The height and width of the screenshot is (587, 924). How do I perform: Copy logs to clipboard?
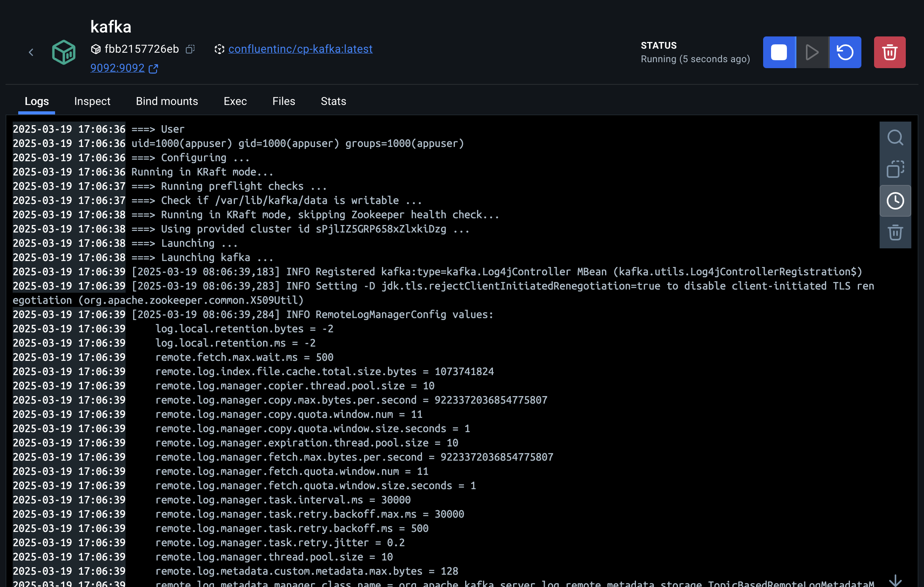[895, 169]
